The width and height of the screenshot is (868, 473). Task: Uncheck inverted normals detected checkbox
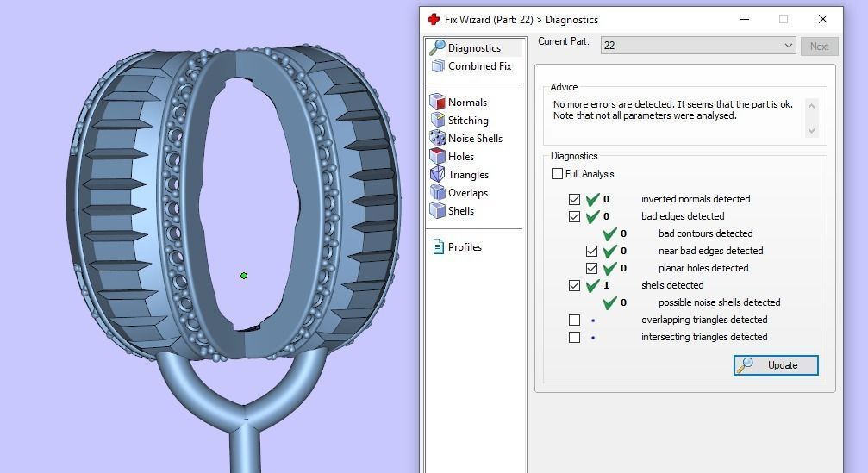[x=575, y=199]
